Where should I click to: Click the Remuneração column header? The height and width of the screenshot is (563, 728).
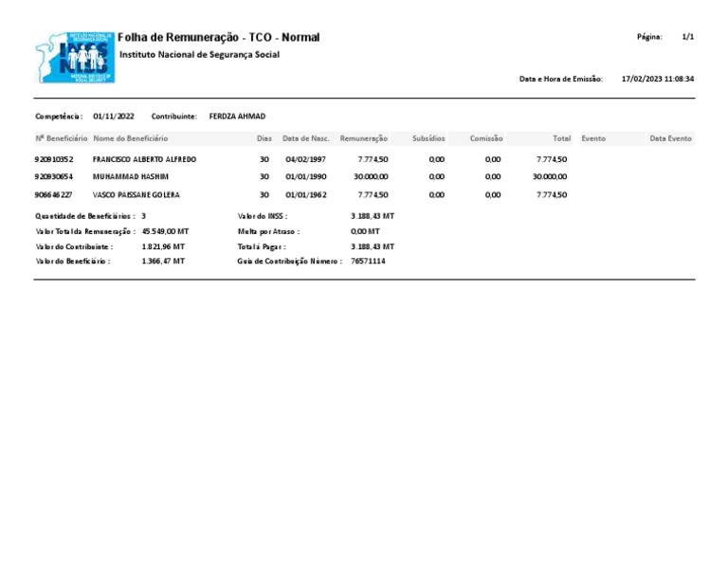coord(364,138)
